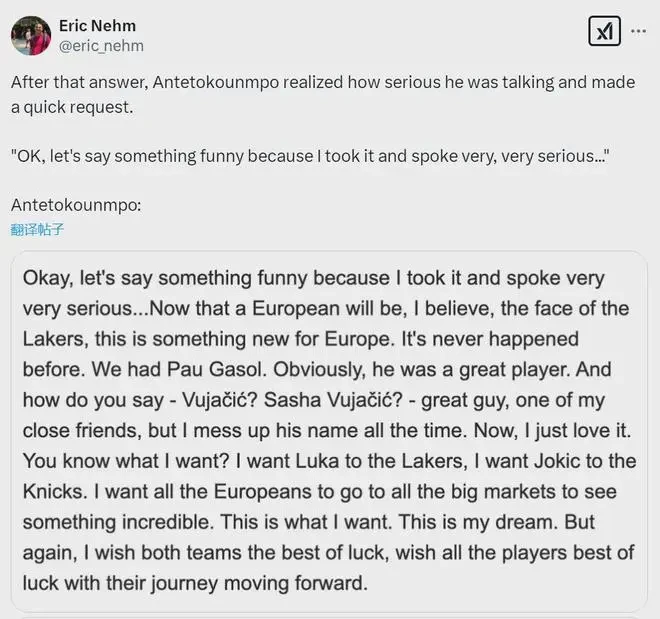This screenshot has width=660, height=619.
Task: Click the 'Knicks. I want all the Europeans' line
Action: pos(319,491)
